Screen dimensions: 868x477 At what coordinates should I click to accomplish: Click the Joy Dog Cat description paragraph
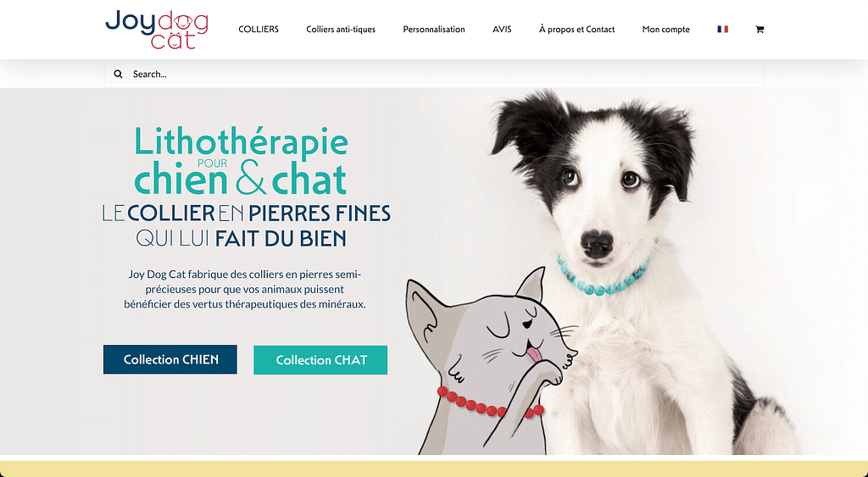pyautogui.click(x=245, y=289)
